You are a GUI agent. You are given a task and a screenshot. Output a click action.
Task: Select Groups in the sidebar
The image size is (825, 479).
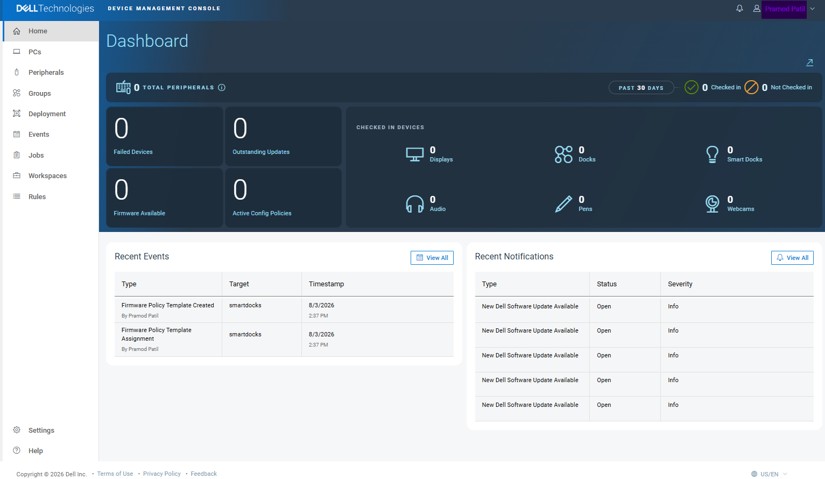(51, 93)
